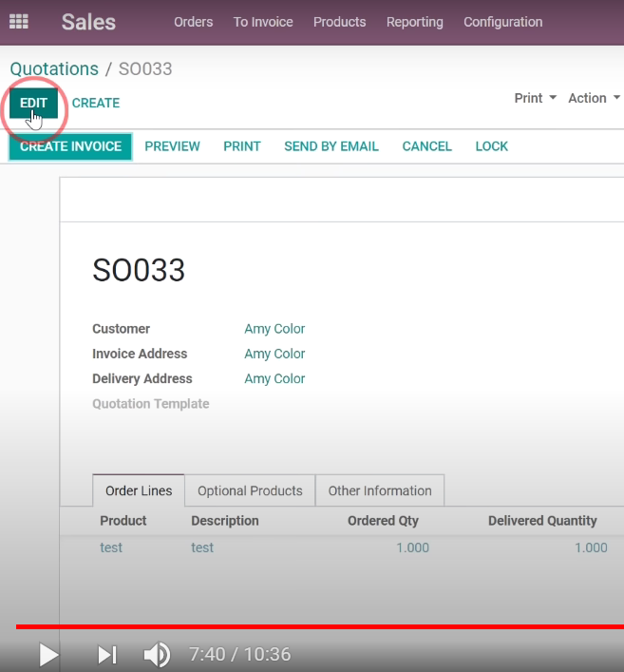Open Customer link Amy Color
The width and height of the screenshot is (624, 672).
(274, 329)
